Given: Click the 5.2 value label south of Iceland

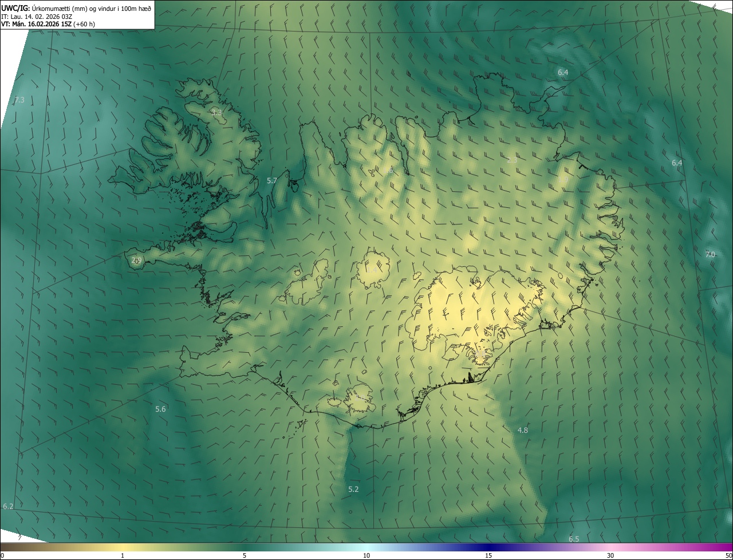Looking at the screenshot, I should (353, 489).
